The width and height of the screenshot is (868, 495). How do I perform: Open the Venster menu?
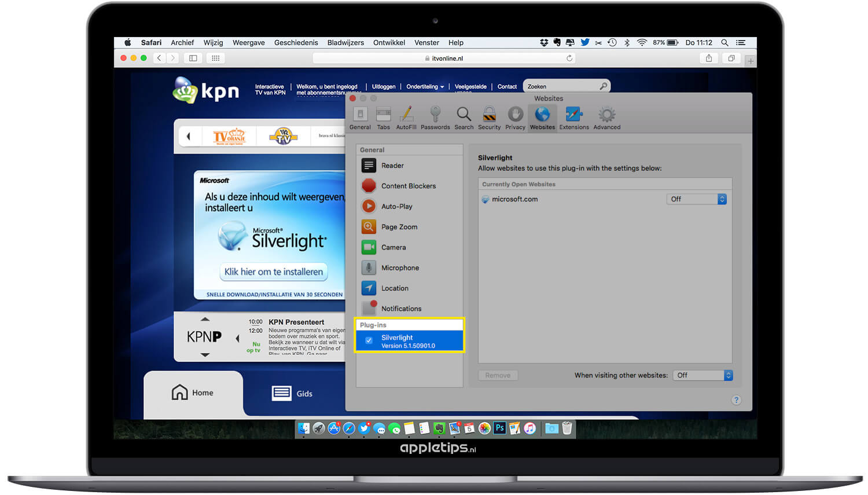(426, 43)
